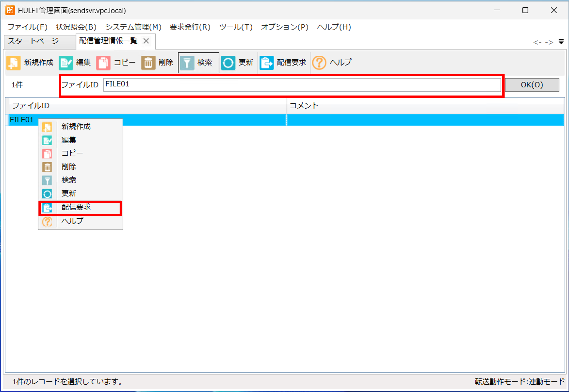This screenshot has height=392, width=569.
Task: Click the 更新 refresh toolbar icon
Action: pos(228,63)
